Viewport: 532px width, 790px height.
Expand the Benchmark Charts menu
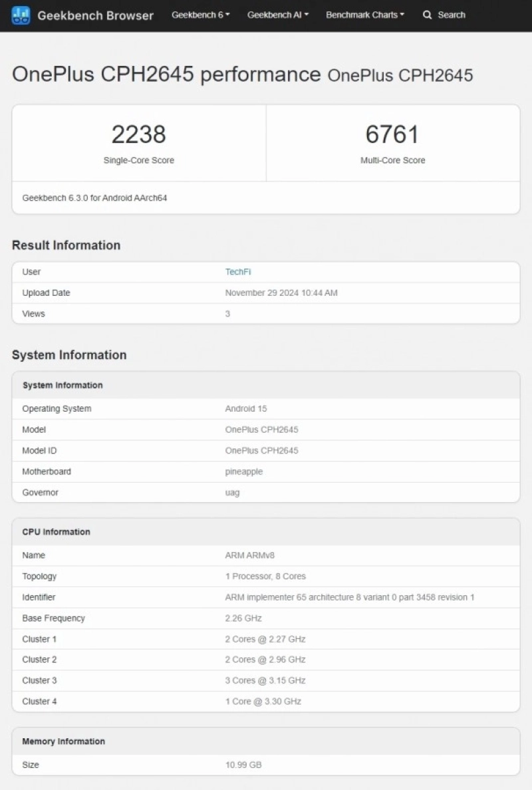[x=364, y=15]
